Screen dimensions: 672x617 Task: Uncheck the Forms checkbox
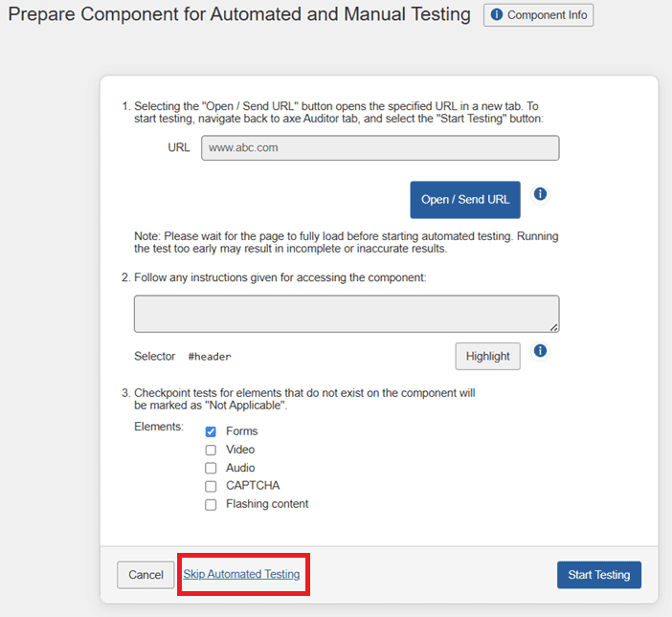[211, 431]
